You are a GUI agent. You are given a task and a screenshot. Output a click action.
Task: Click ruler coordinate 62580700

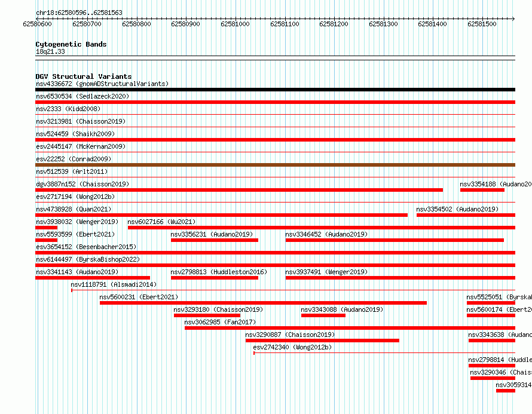pos(87,24)
